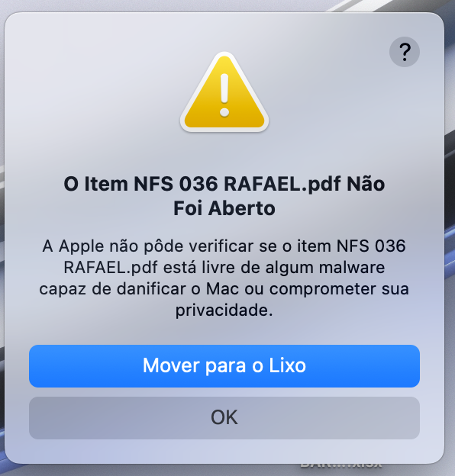Click the empty dialog area below the OK button
This screenshot has height=476, width=455.
tap(224, 451)
